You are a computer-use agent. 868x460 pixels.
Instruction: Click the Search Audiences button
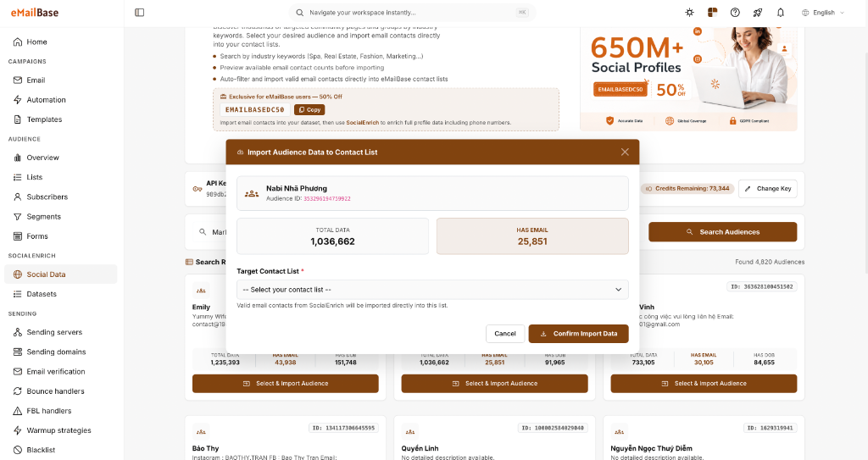[723, 232]
